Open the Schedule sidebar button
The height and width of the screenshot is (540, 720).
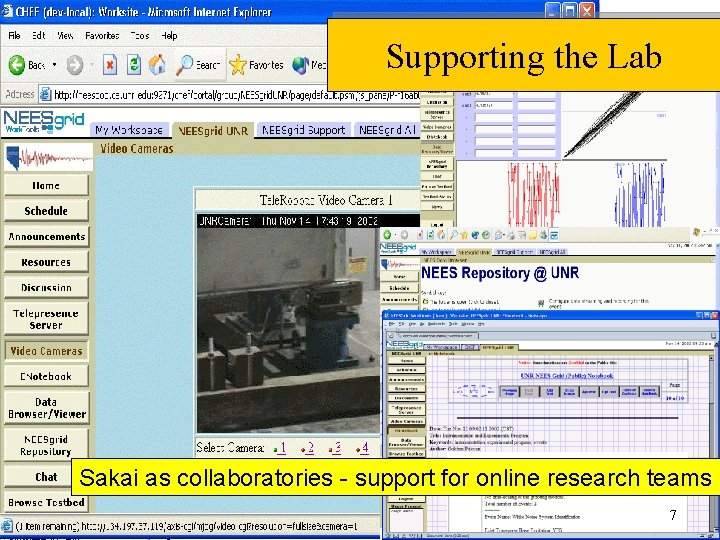(x=46, y=211)
